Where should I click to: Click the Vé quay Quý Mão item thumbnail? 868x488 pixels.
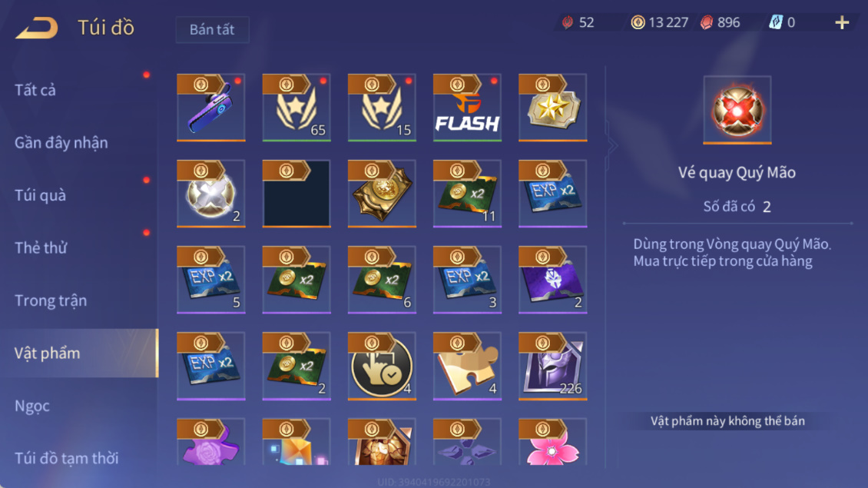click(737, 110)
